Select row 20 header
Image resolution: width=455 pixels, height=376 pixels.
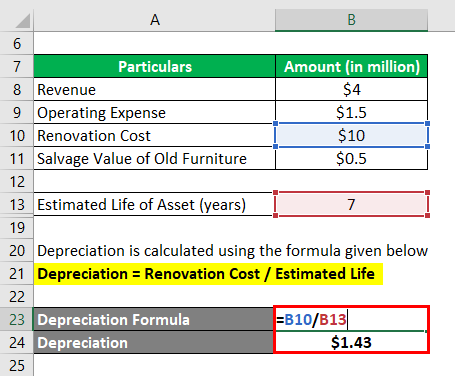click(x=17, y=251)
